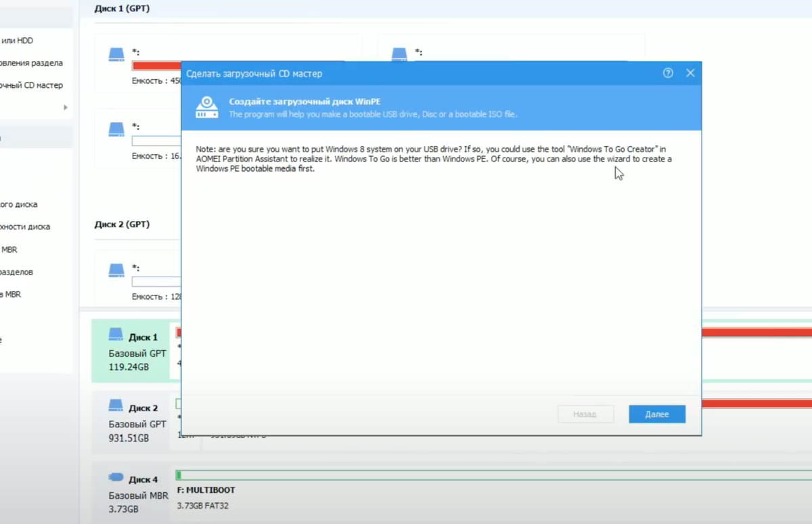Click dialog title 'Сделать загрузочный CD мастер'
Screen dimensions: 812x524
tap(254, 73)
